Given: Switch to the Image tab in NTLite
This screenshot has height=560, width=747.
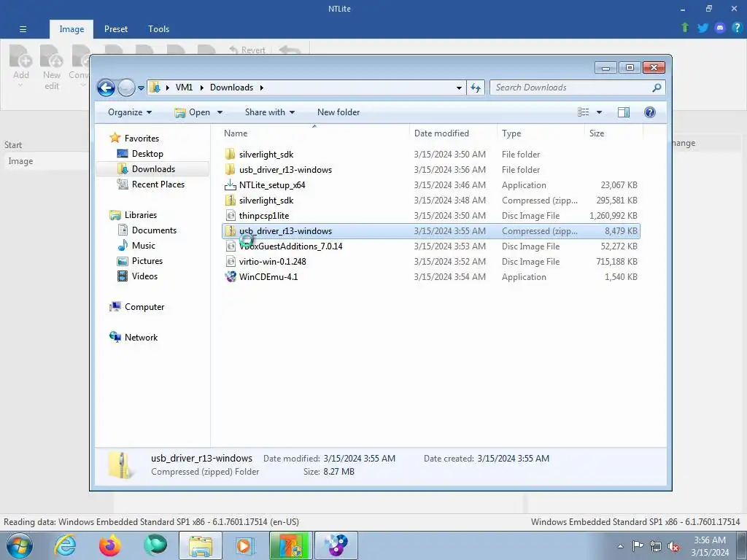Looking at the screenshot, I should pos(71,29).
